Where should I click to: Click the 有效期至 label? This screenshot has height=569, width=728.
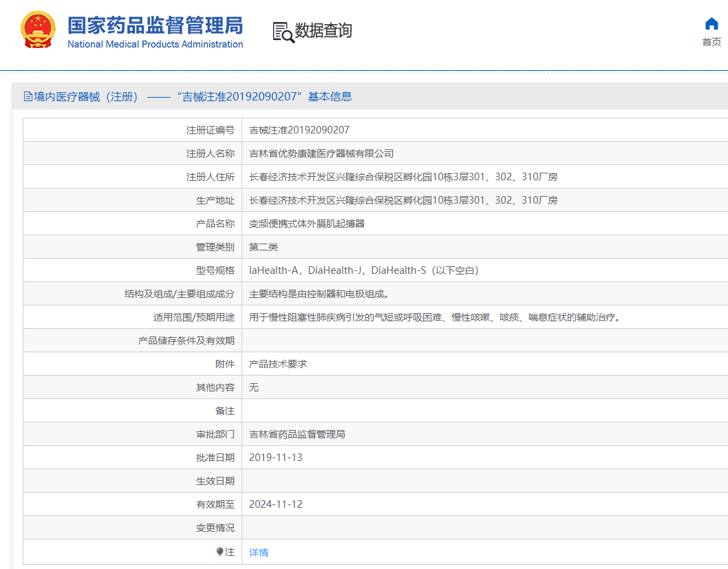[215, 504]
